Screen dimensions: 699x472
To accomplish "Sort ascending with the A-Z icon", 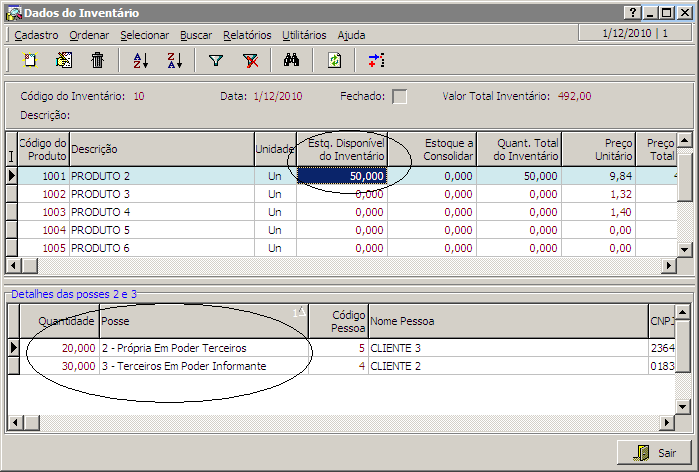I will tap(141, 60).
